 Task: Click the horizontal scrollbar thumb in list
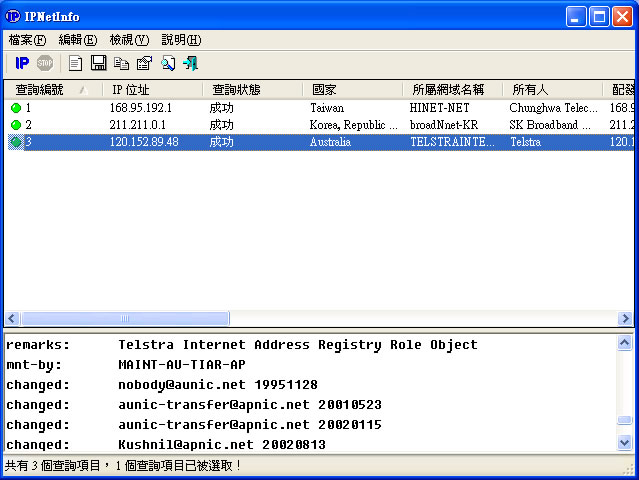coord(125,319)
